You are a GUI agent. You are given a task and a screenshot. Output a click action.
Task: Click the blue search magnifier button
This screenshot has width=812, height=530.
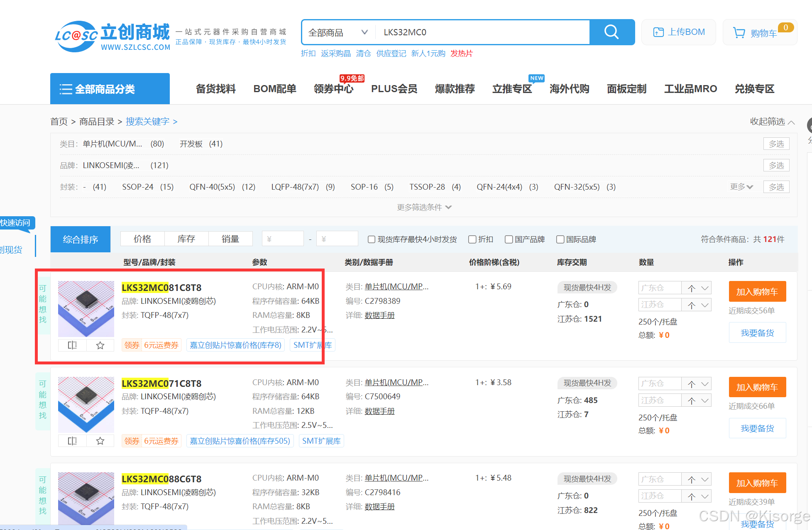(611, 32)
